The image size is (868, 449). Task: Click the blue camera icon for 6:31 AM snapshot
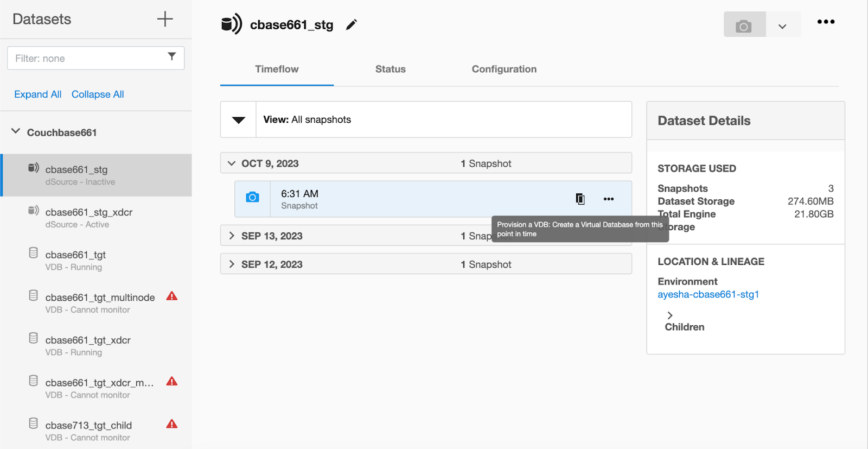coord(252,198)
